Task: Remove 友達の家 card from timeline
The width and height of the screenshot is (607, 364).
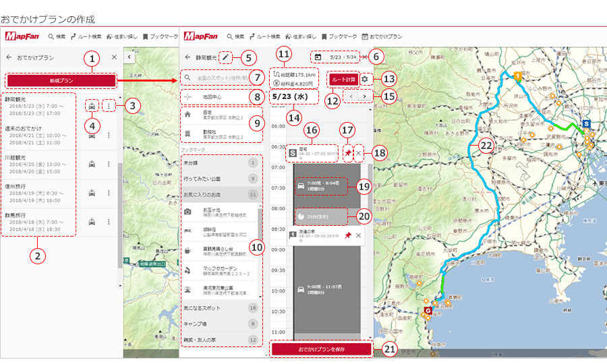Action: (359, 235)
